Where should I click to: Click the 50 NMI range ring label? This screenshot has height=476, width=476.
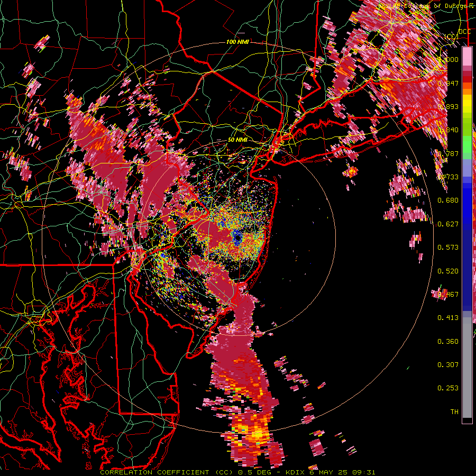[x=237, y=140]
